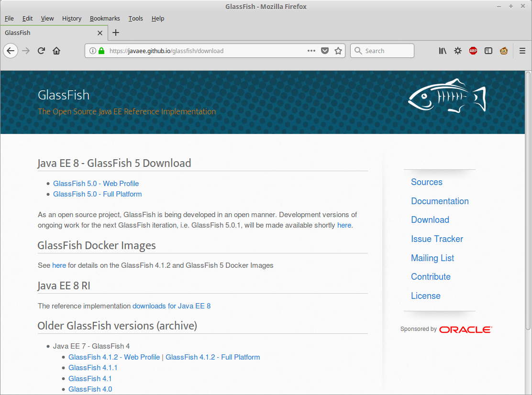Open a new tab with plus button
Screen dimensions: 532x395
pyautogui.click(x=116, y=33)
